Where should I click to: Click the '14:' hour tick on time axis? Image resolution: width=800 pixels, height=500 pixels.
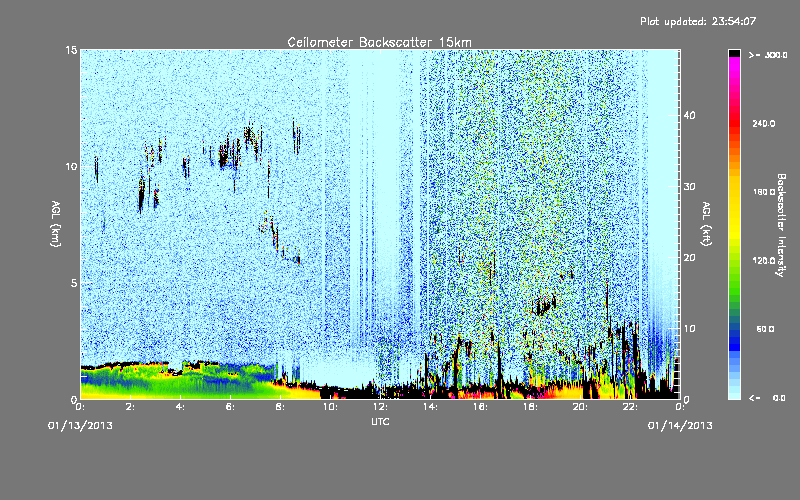430,407
